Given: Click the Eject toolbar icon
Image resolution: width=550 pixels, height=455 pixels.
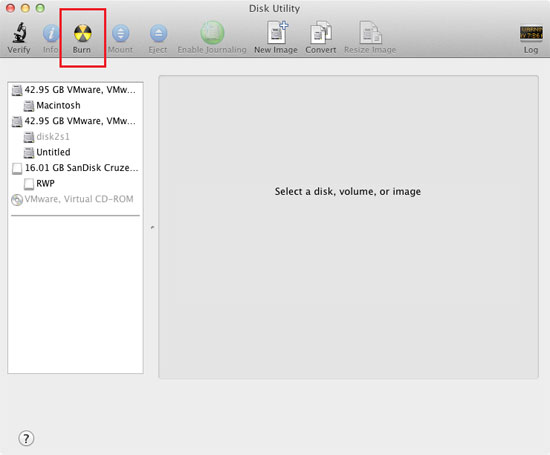Looking at the screenshot, I should (158, 33).
